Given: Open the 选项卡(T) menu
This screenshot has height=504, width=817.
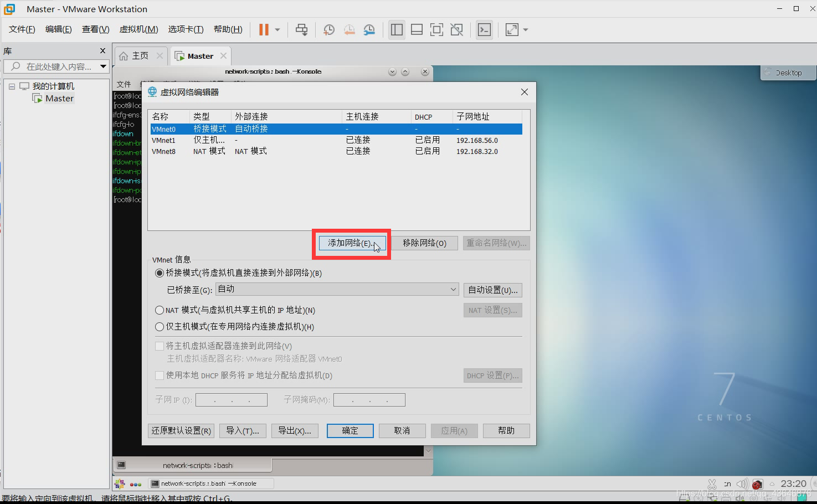Looking at the screenshot, I should (186, 29).
